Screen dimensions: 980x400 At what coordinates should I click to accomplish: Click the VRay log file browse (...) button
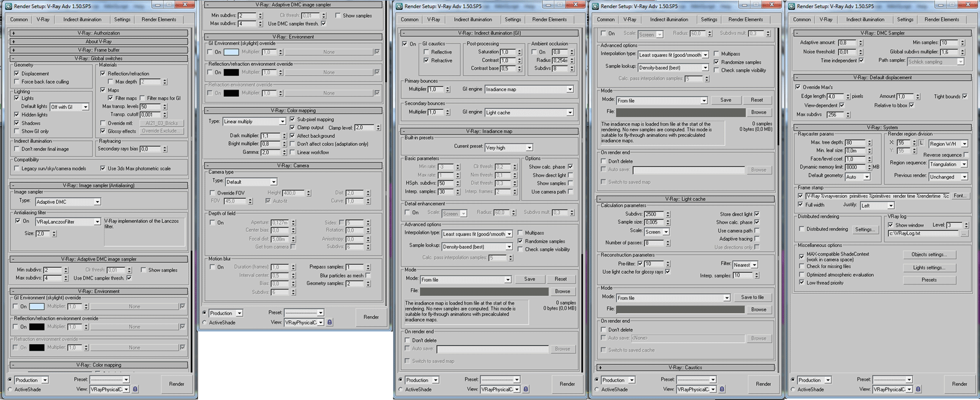point(964,233)
